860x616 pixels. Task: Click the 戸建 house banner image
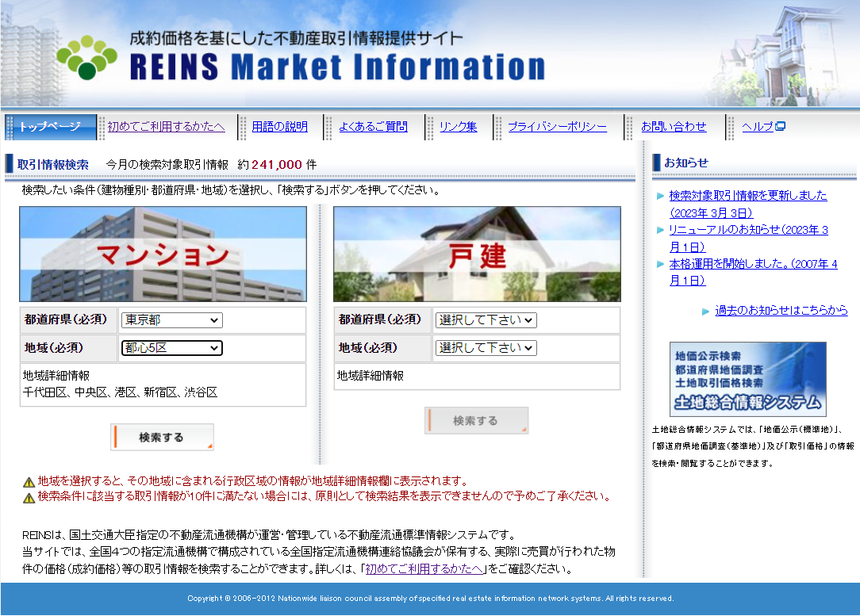pyautogui.click(x=477, y=254)
